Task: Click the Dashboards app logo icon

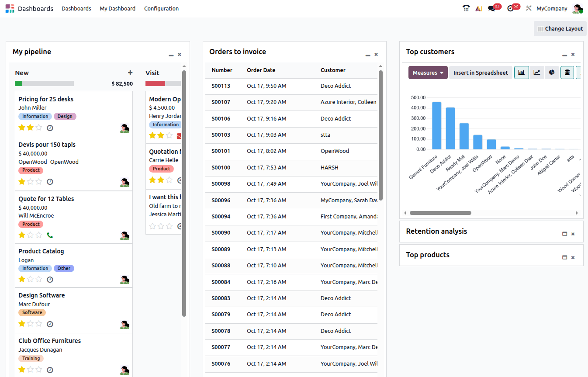Action: (x=10, y=8)
